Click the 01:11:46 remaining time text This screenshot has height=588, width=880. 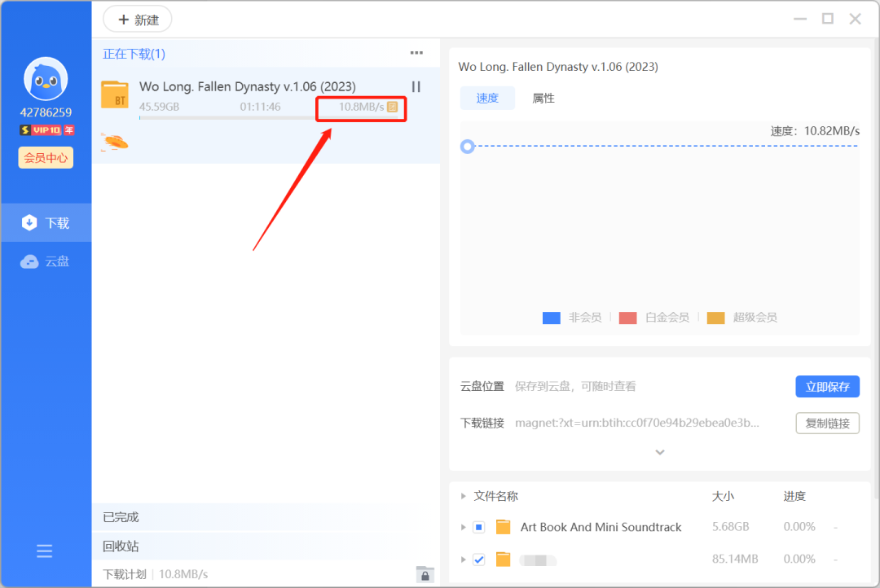[x=261, y=107]
